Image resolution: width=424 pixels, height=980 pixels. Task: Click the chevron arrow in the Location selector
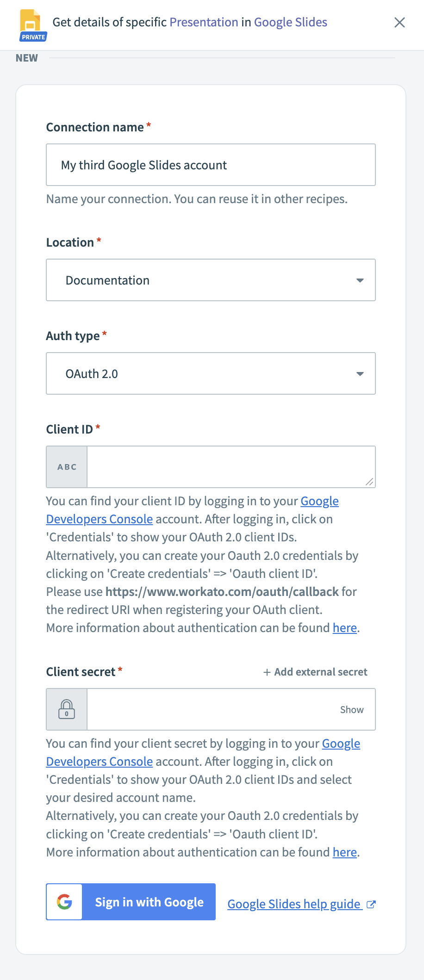[x=360, y=280]
